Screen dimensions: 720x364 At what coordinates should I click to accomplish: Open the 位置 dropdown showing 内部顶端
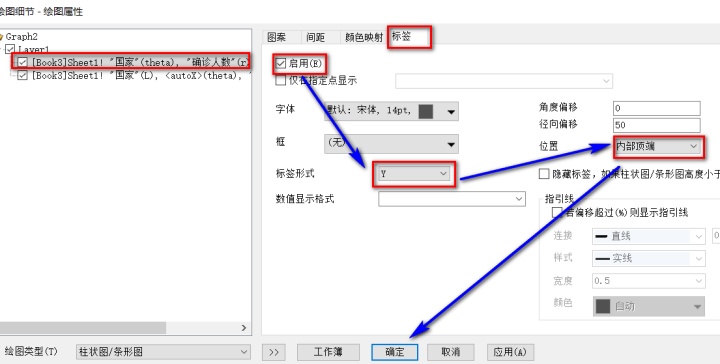tap(657, 146)
